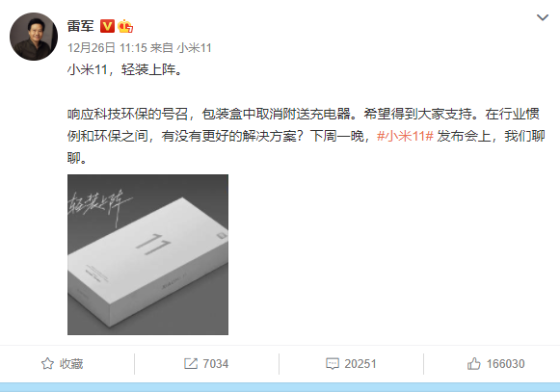Expand the post options chevron

tap(542, 17)
